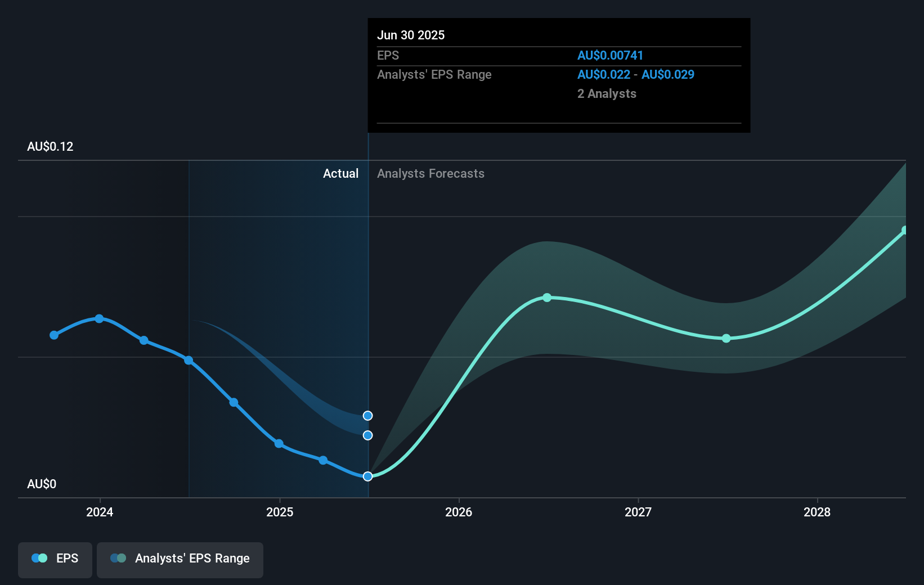The width and height of the screenshot is (924, 585).
Task: Toggle the Analysts' EPS Range legend
Action: 180,560
